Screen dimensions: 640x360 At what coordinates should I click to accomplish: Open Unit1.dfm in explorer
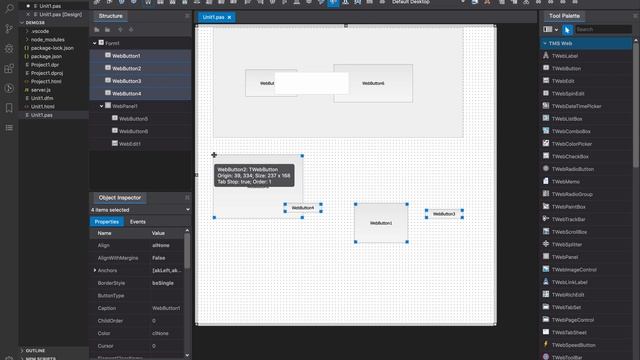[x=42, y=98]
